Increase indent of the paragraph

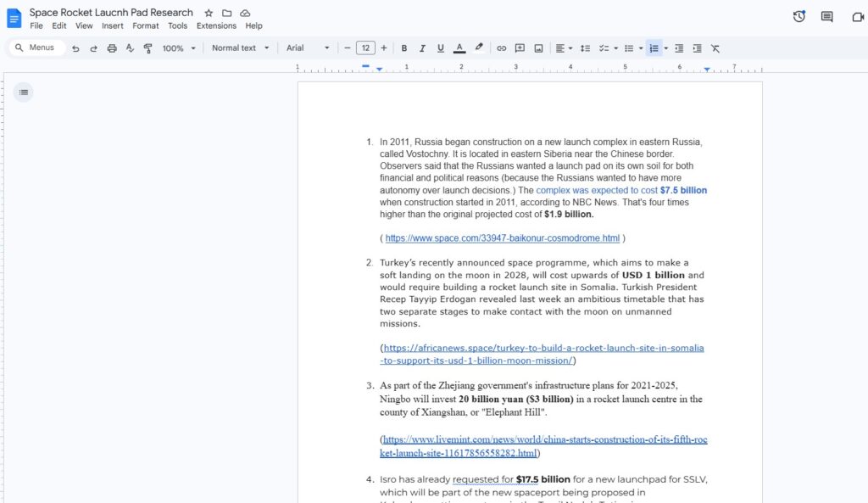pyautogui.click(x=698, y=48)
